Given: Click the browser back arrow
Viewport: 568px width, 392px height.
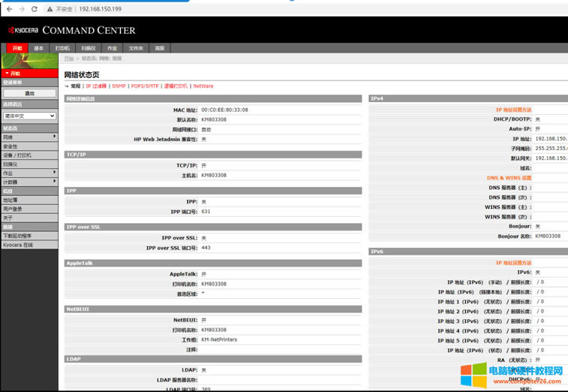Looking at the screenshot, I should [9, 9].
